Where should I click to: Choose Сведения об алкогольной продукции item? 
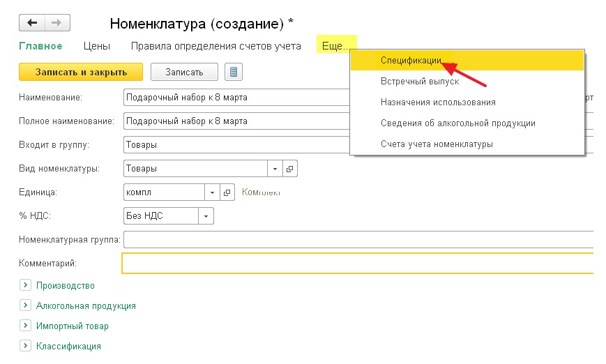[467, 123]
